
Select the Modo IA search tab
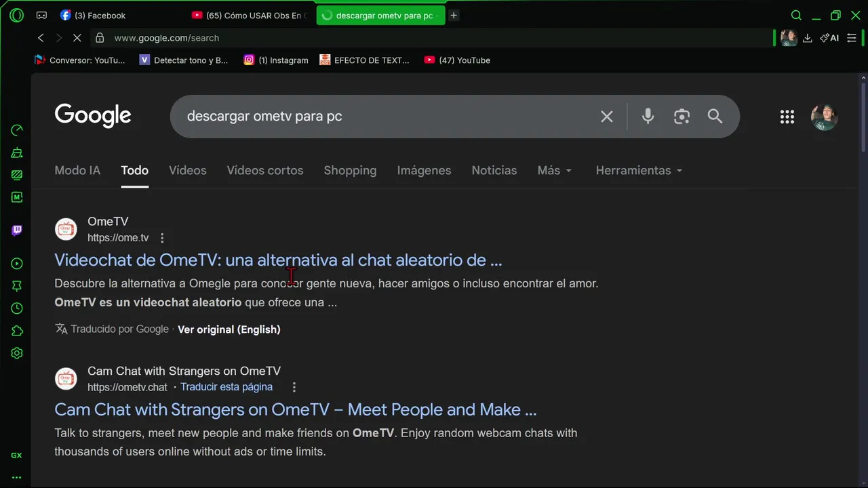tap(77, 170)
